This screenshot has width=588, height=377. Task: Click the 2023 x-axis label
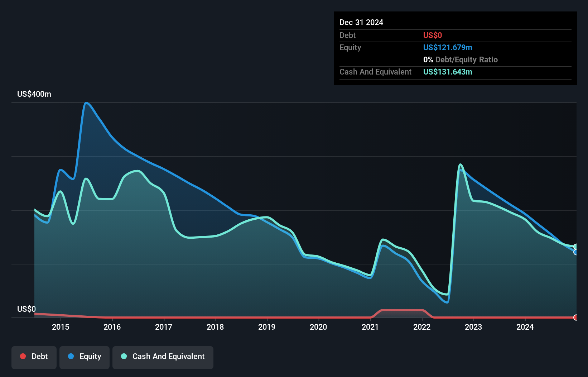[473, 327]
